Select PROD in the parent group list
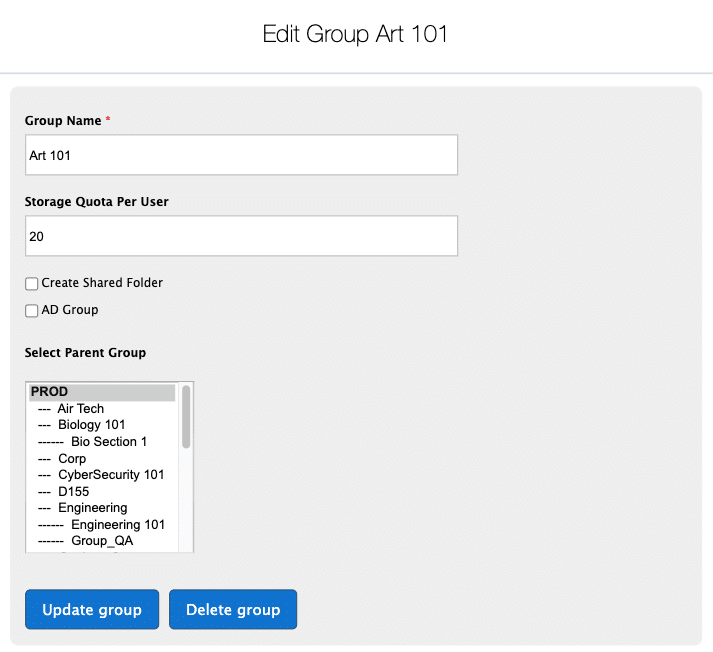This screenshot has width=713, height=652. (x=50, y=392)
